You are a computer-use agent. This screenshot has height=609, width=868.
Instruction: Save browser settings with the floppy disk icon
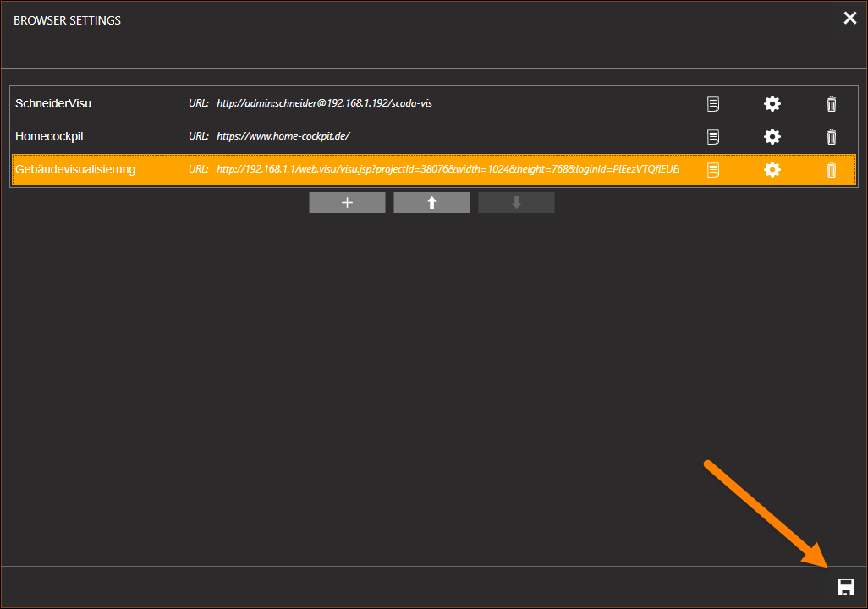tap(845, 587)
